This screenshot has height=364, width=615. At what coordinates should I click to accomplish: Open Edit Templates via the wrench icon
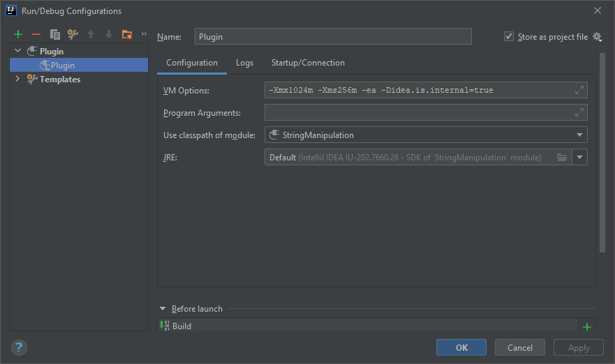coord(73,34)
